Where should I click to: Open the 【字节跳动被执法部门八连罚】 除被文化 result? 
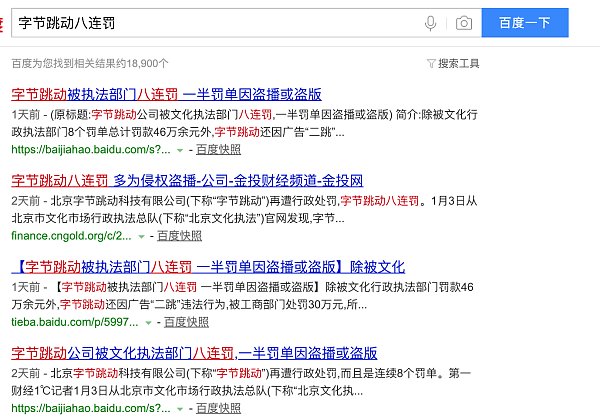click(x=212, y=267)
